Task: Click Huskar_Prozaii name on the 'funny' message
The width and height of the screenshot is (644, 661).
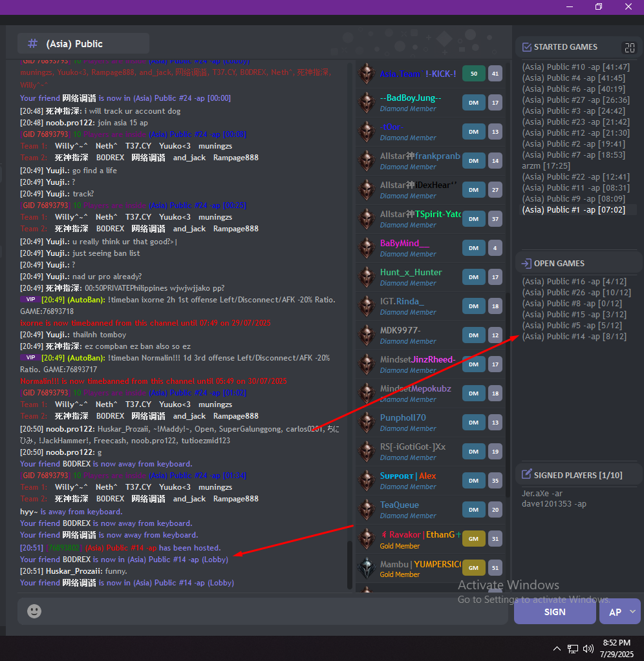Action: tap(74, 571)
